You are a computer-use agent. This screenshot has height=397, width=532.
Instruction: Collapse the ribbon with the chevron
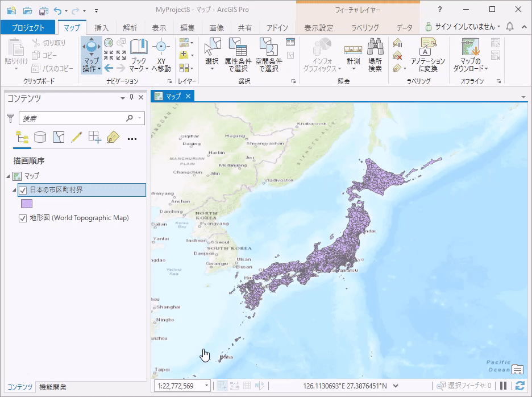point(524,27)
